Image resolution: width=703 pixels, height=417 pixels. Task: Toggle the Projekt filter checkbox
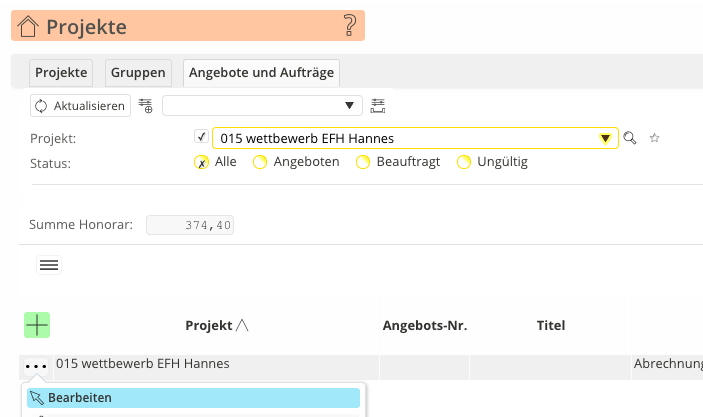click(x=201, y=137)
